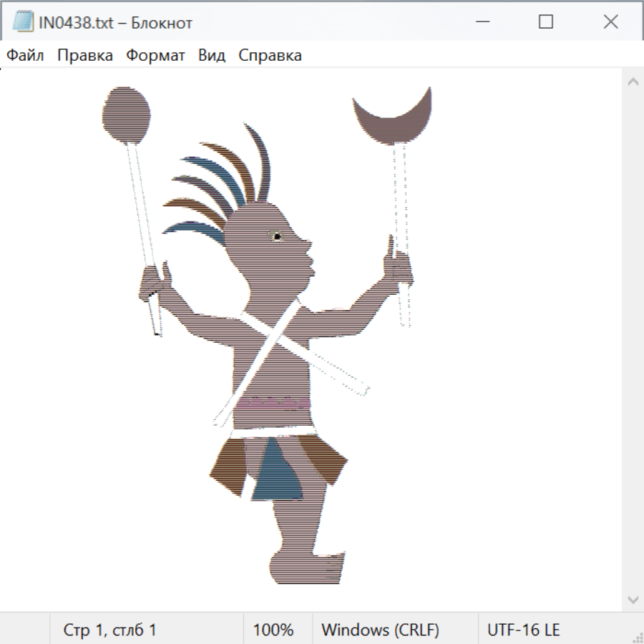Click the scrollbar up arrow
Screen dimensions: 644x644
(x=633, y=82)
